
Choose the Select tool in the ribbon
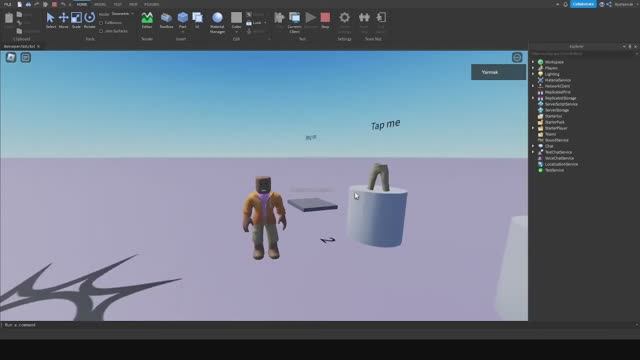(x=51, y=20)
